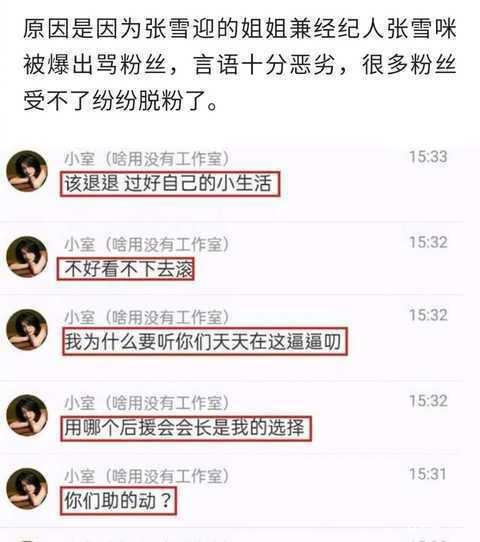Select the message '该退退 过好自己的小生活'
480x542 pixels.
(x=170, y=184)
